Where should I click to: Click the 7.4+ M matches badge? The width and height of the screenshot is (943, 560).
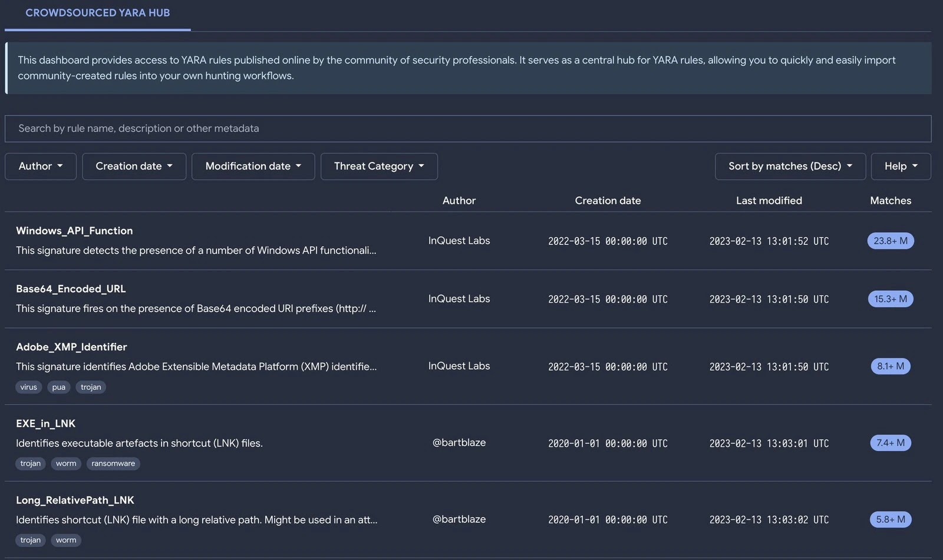[891, 443]
